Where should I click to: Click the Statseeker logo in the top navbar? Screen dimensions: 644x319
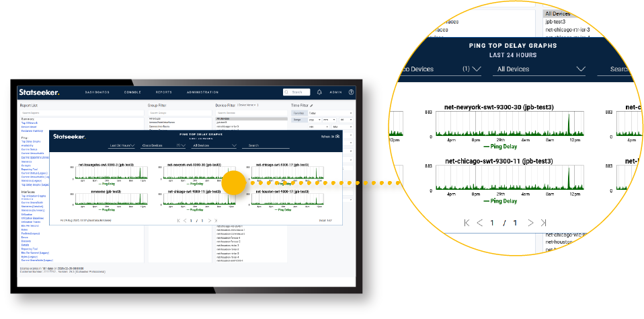tap(39, 92)
